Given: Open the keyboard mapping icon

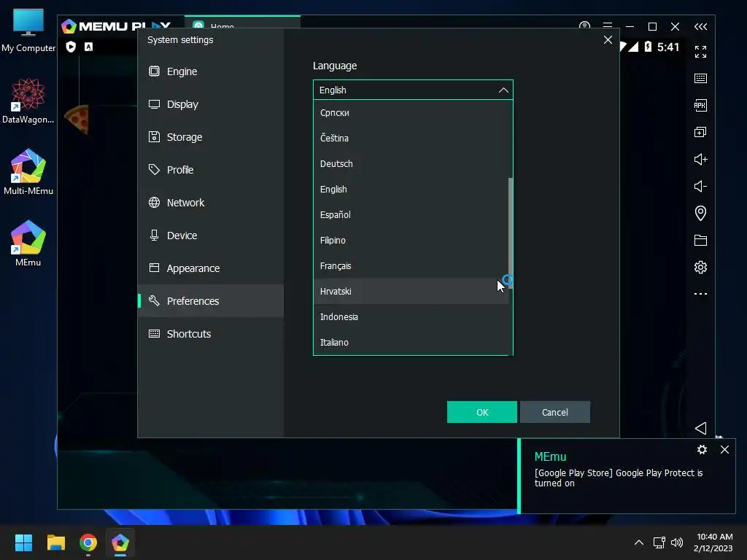Looking at the screenshot, I should tap(700, 79).
